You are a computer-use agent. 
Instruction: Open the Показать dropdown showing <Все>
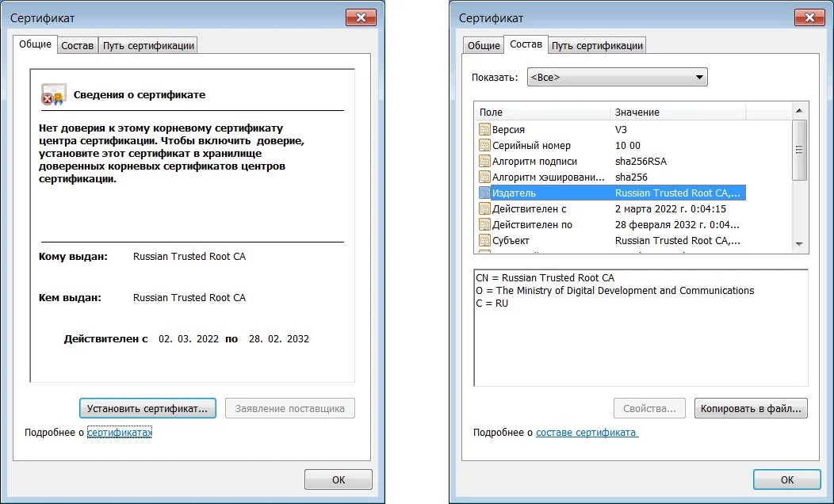(617, 77)
